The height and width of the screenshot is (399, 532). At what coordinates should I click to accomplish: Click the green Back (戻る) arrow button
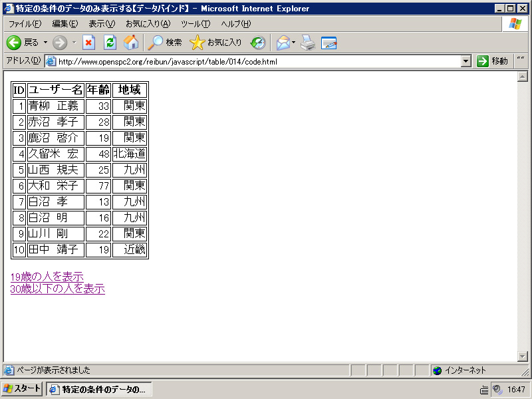pyautogui.click(x=15, y=43)
